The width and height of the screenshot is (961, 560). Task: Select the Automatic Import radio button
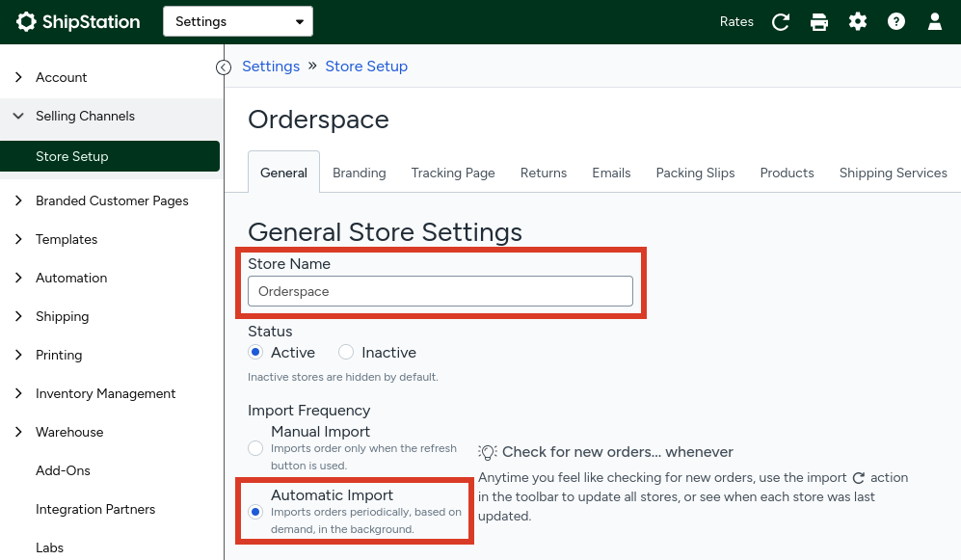(255, 512)
